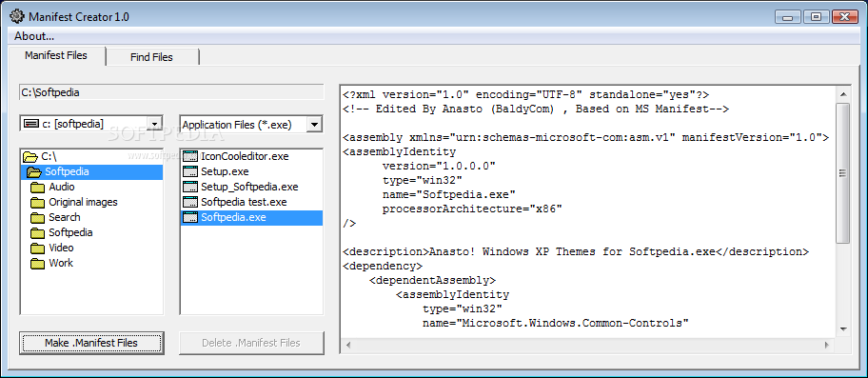Click the IconCooleditor.exe file icon

point(190,156)
